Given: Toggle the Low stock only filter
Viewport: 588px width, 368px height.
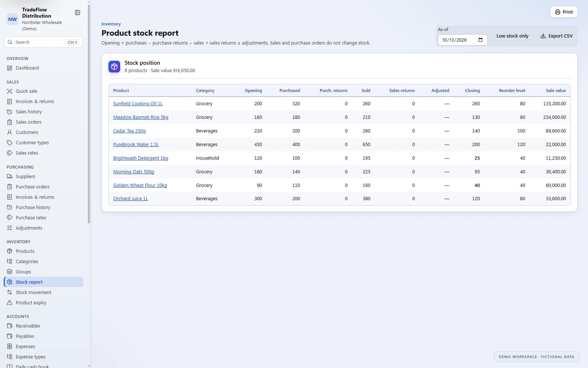Looking at the screenshot, I should (x=512, y=36).
